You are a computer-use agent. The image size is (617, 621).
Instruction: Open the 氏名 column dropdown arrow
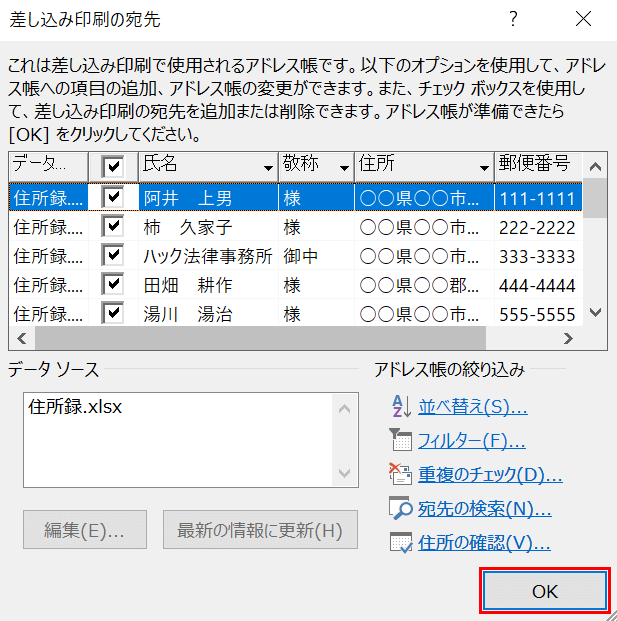click(x=269, y=168)
